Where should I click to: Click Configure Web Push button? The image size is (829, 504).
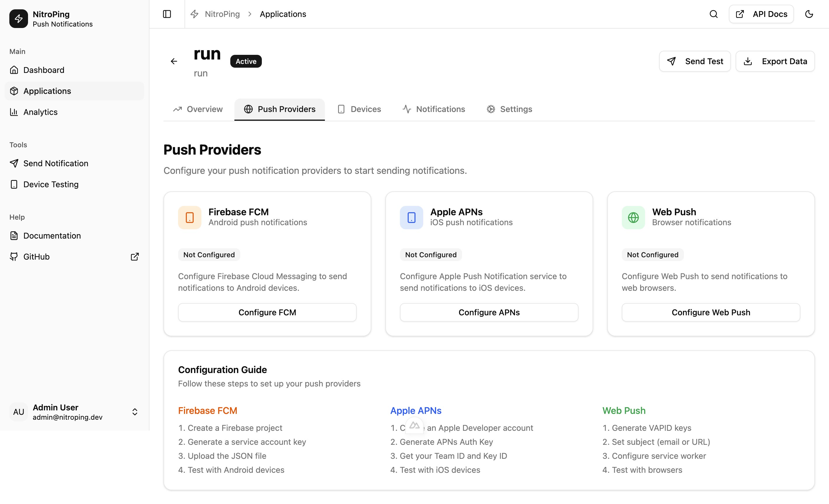711,312
